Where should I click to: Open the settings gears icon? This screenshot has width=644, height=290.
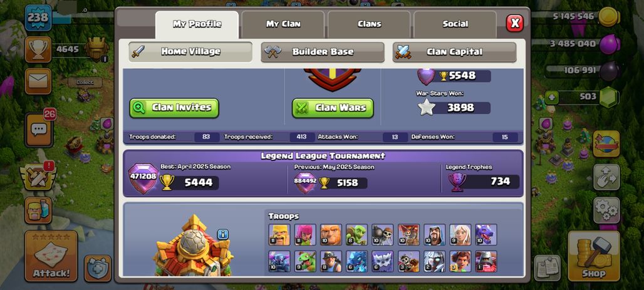pos(606,210)
